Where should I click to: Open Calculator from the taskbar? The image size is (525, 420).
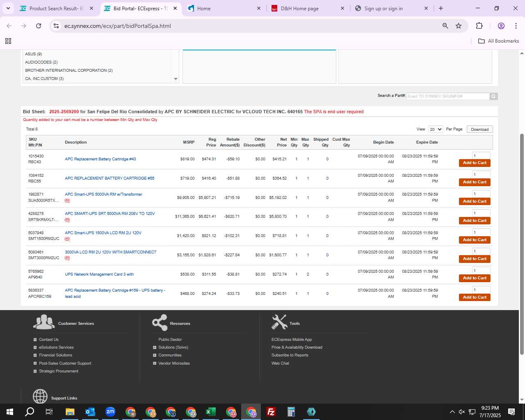[x=291, y=412]
